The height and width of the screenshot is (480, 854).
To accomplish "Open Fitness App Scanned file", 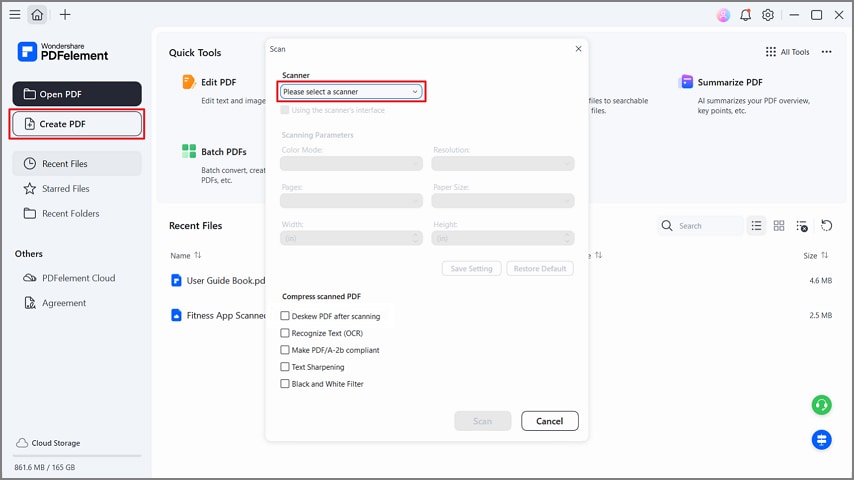I will tap(225, 315).
